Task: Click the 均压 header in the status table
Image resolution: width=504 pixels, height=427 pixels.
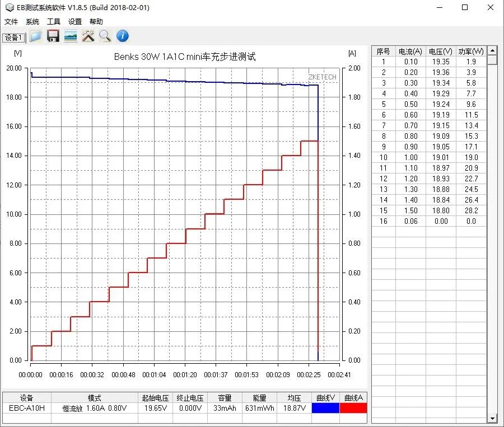Action: (294, 398)
